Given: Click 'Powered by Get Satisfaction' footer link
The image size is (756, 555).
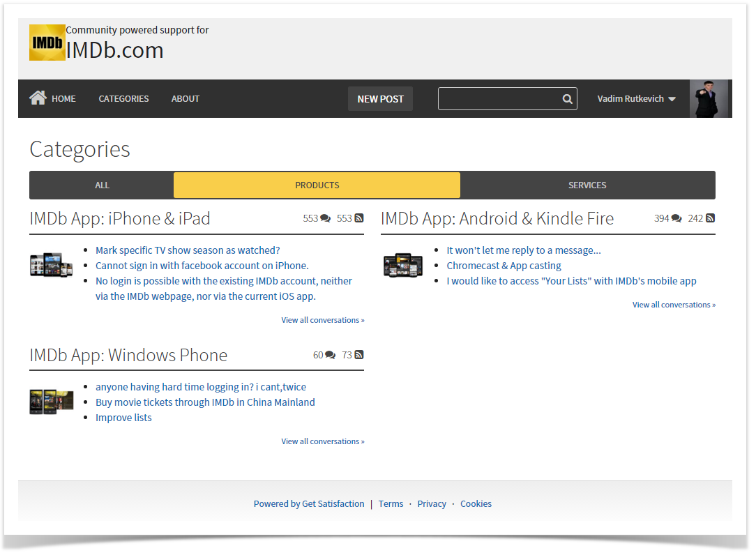Looking at the screenshot, I should tap(309, 504).
